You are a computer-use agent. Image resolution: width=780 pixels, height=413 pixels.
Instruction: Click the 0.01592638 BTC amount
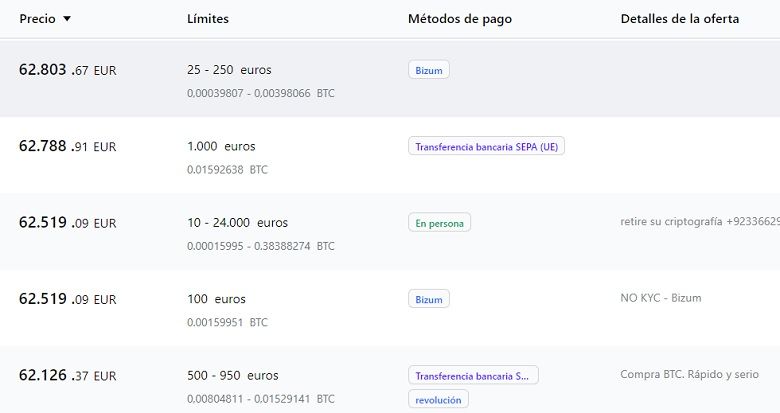pyautogui.click(x=227, y=170)
